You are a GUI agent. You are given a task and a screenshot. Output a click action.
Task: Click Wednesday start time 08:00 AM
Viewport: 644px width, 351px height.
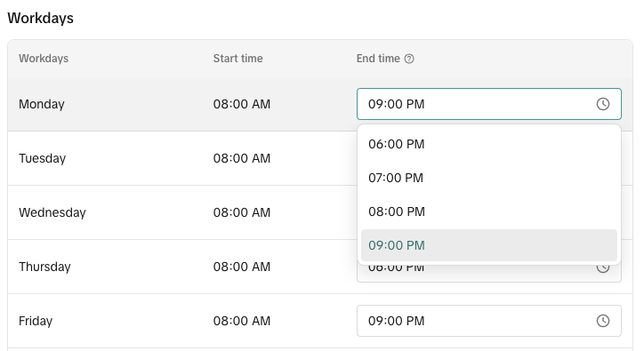[242, 212]
